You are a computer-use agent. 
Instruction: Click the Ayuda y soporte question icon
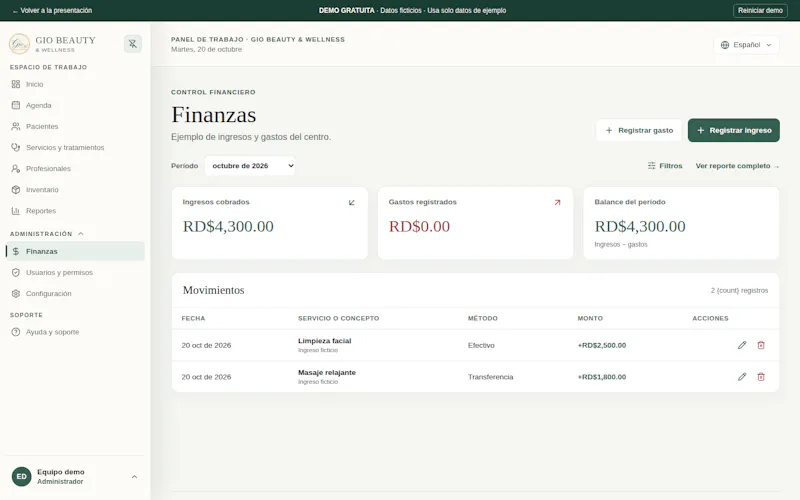click(x=16, y=332)
